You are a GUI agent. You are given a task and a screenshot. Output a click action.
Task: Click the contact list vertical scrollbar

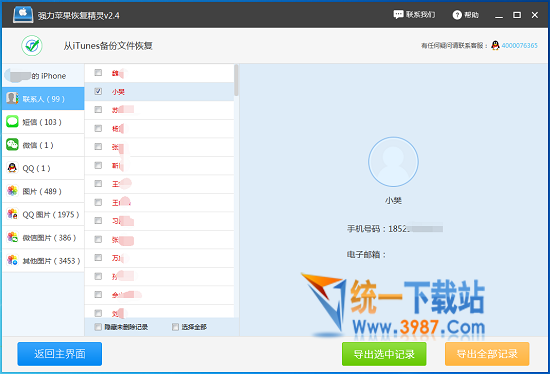[x=236, y=80]
